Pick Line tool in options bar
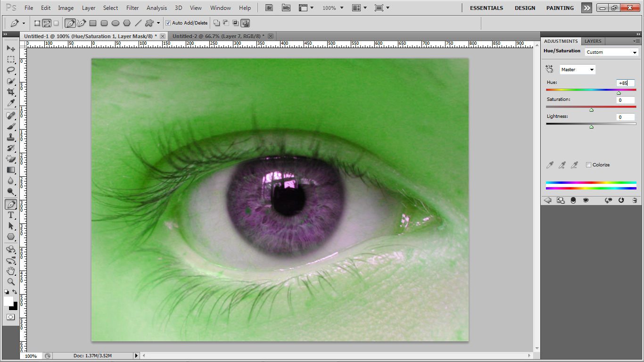Viewport: 644px width, 362px height. (138, 23)
